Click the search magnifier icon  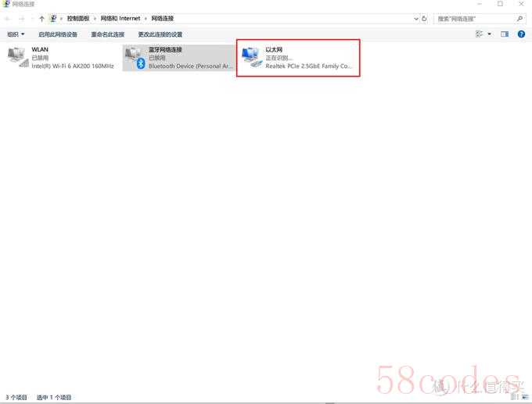point(519,19)
